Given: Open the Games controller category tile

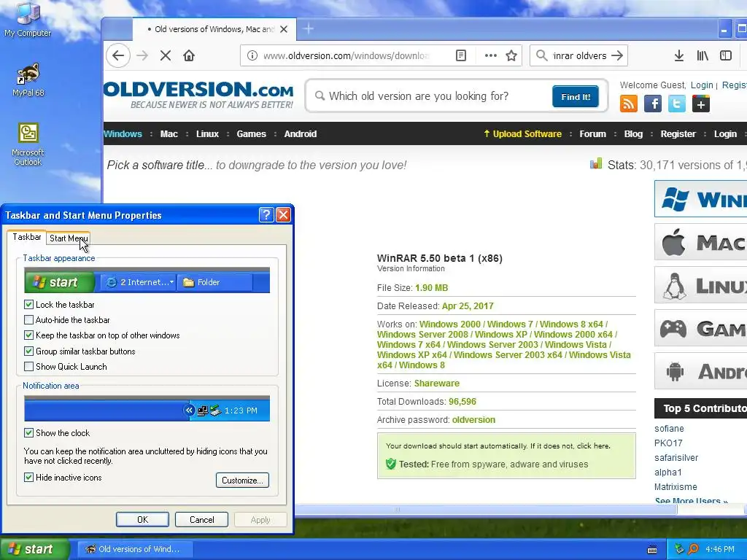Looking at the screenshot, I should point(700,327).
